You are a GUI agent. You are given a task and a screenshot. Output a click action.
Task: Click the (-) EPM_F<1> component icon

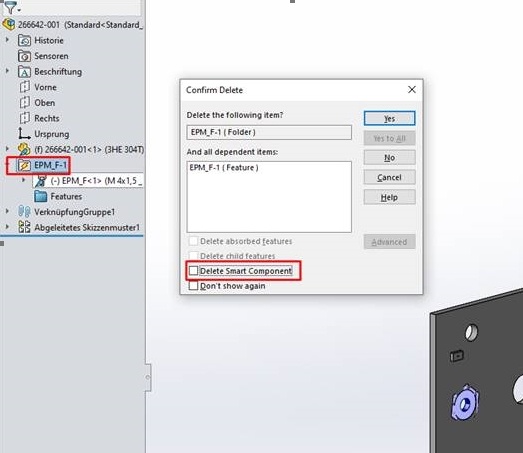(41, 181)
